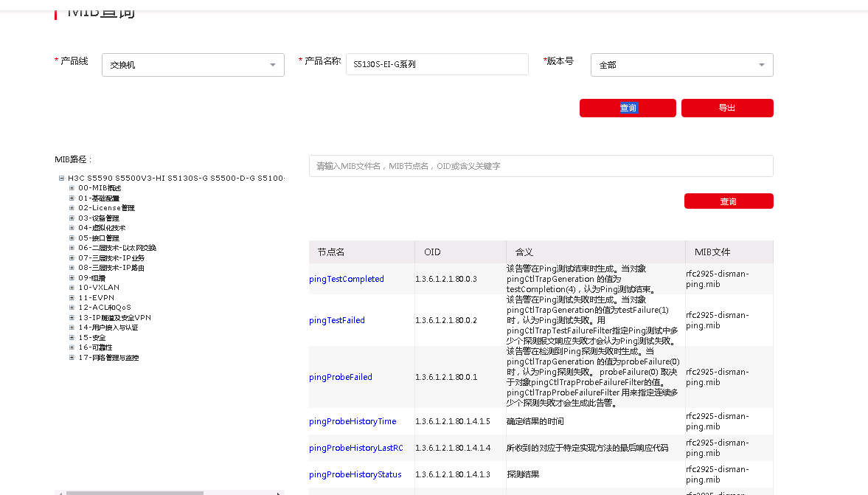This screenshot has width=868, height=495.
Task: Expand the 17-网络管理与监控 tree node
Action: (x=72, y=358)
